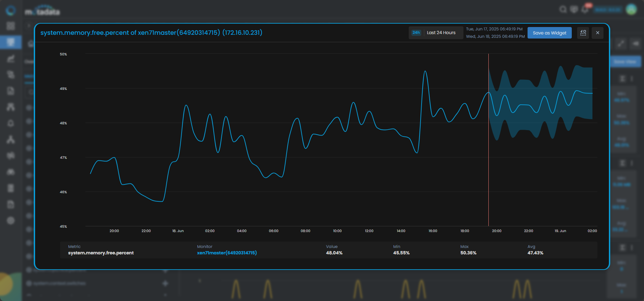The height and width of the screenshot is (301, 644).
Task: Click the chart line peak near 16:00
Action: coord(425,72)
